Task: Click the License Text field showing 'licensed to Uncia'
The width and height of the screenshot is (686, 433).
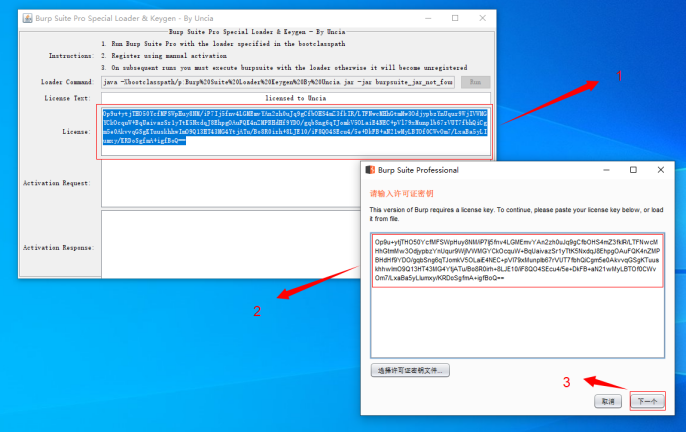Action: tap(296, 98)
